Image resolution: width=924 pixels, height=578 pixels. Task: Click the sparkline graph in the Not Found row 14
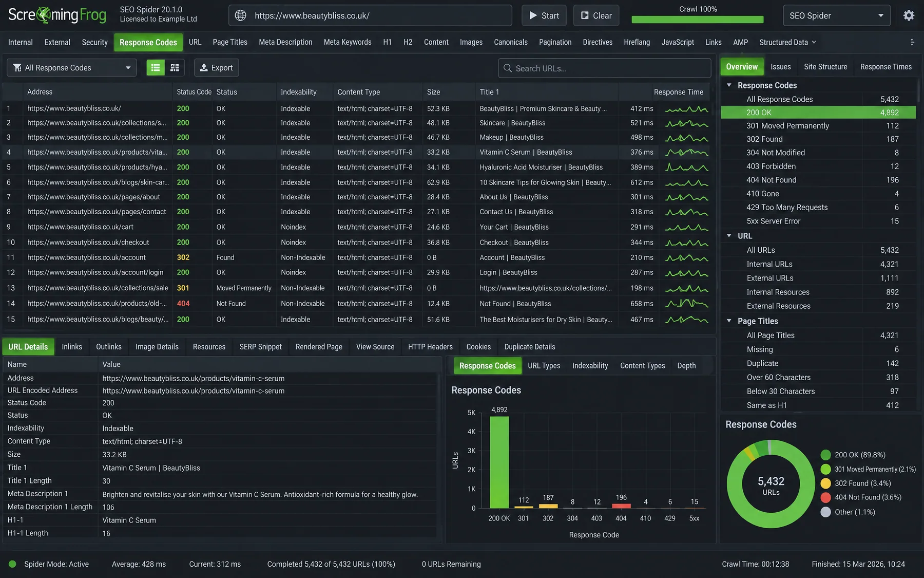pyautogui.click(x=687, y=304)
